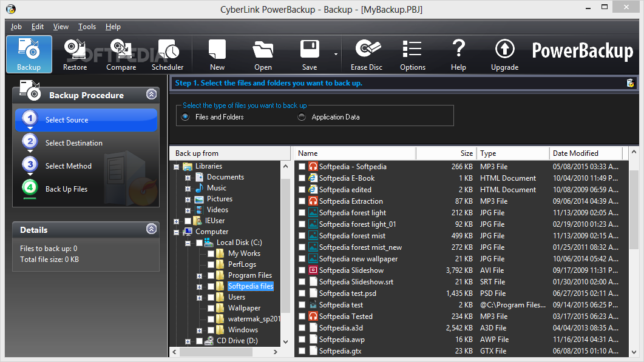The height and width of the screenshot is (362, 644).
Task: Open the Job menu
Action: pyautogui.click(x=16, y=27)
